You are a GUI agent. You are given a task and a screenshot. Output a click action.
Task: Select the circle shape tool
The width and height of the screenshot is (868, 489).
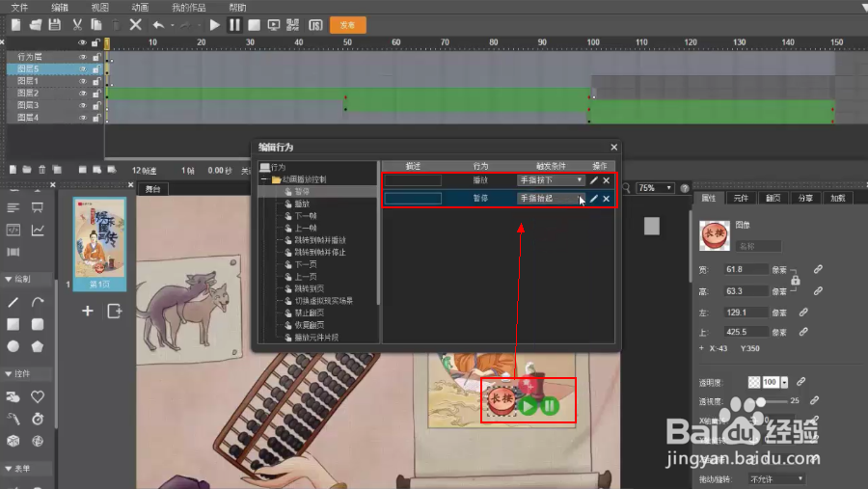[14, 346]
